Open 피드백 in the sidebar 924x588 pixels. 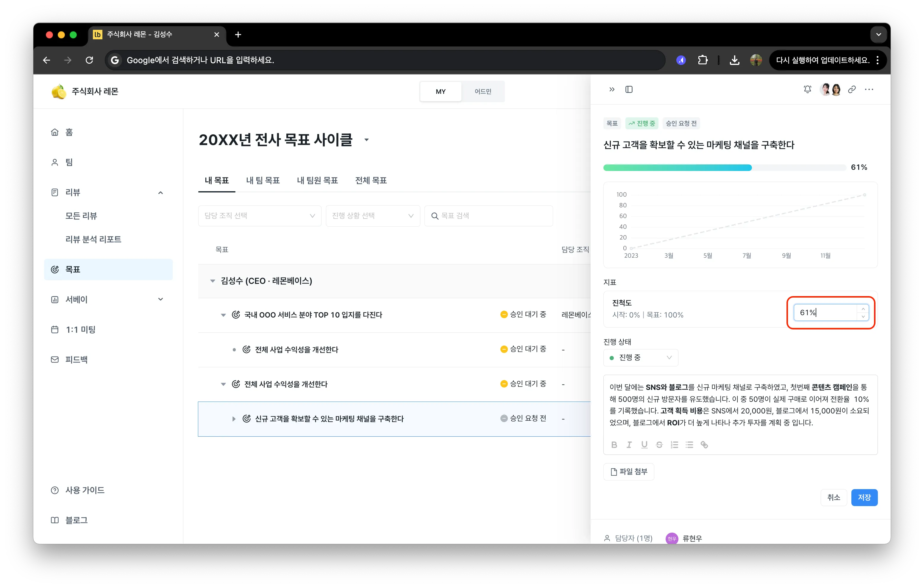pyautogui.click(x=108, y=360)
